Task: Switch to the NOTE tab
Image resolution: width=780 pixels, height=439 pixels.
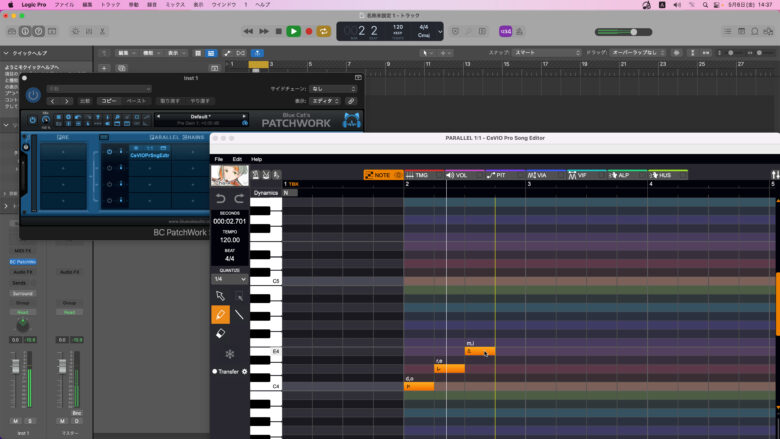Action: [383, 175]
